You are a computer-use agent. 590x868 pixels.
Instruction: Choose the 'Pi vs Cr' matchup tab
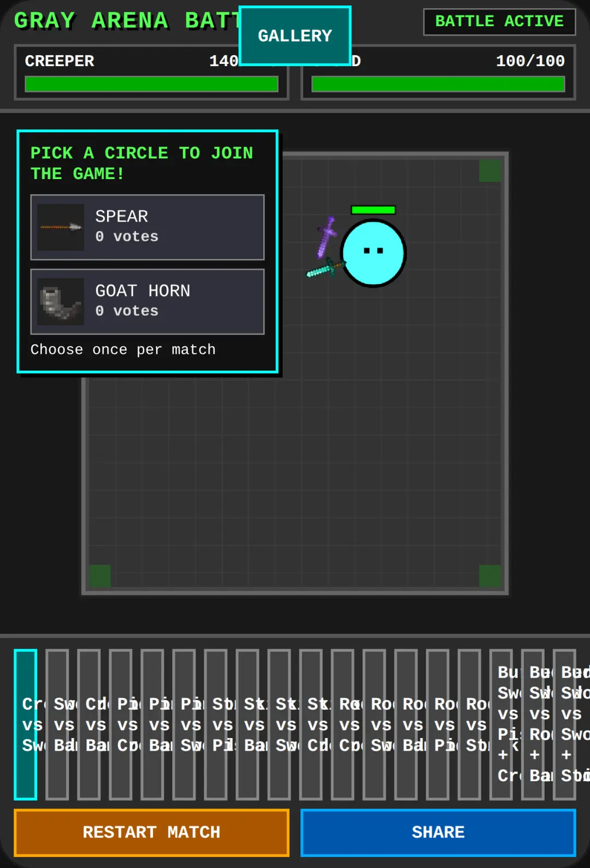121,724
